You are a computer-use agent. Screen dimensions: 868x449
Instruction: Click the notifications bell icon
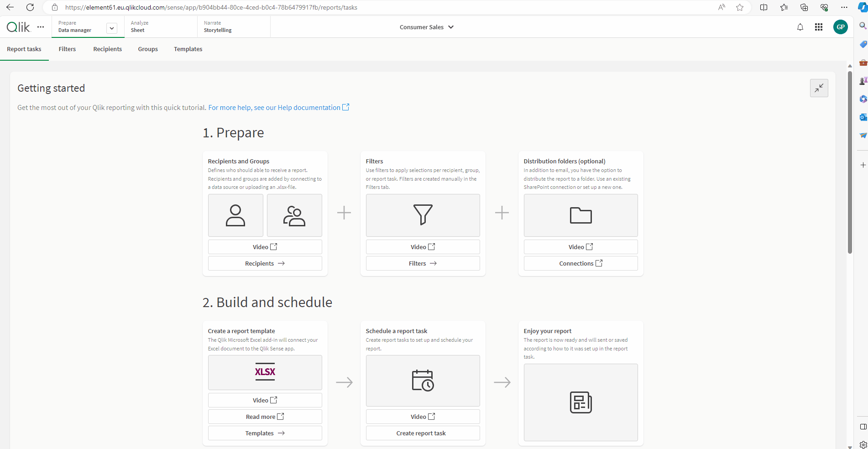pyautogui.click(x=800, y=27)
